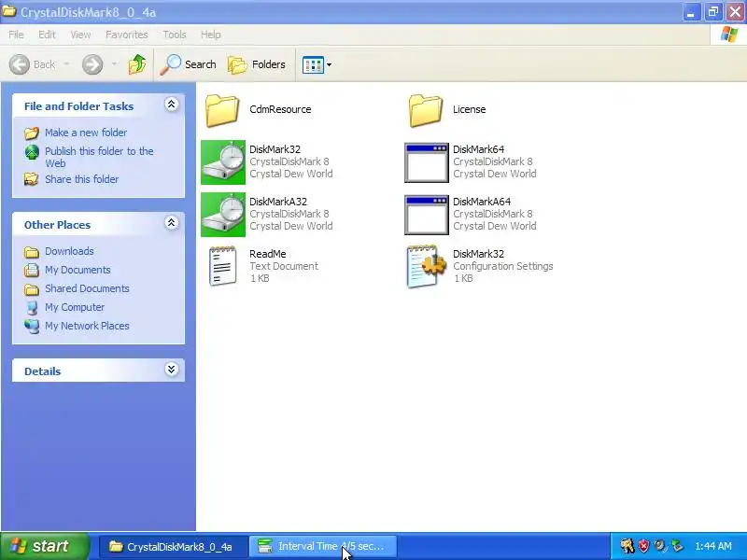Viewport: 747px width, 560px height.
Task: Go to My Computer
Action: click(75, 308)
